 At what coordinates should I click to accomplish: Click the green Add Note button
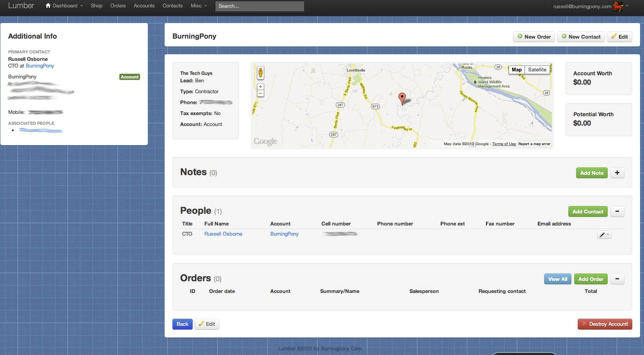coord(591,173)
